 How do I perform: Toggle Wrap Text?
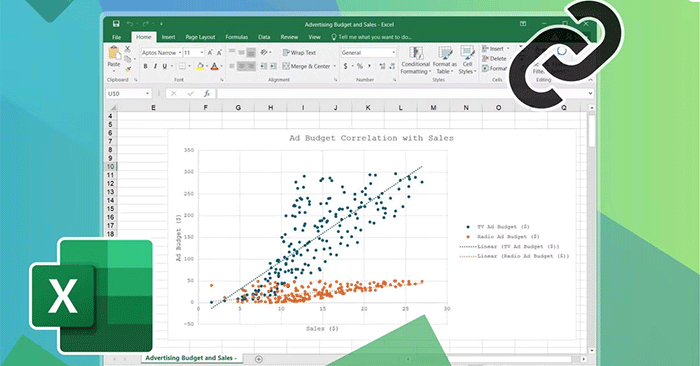pyautogui.click(x=299, y=52)
